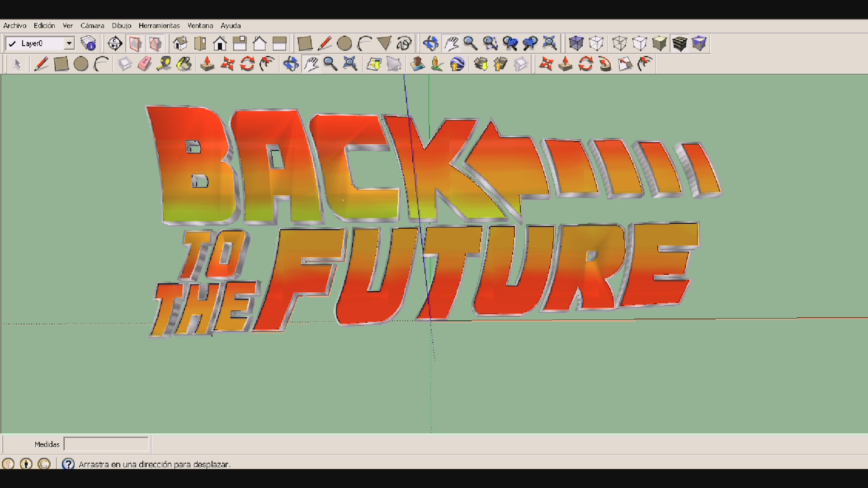
Task: Switch to Back standard view
Action: tap(260, 43)
